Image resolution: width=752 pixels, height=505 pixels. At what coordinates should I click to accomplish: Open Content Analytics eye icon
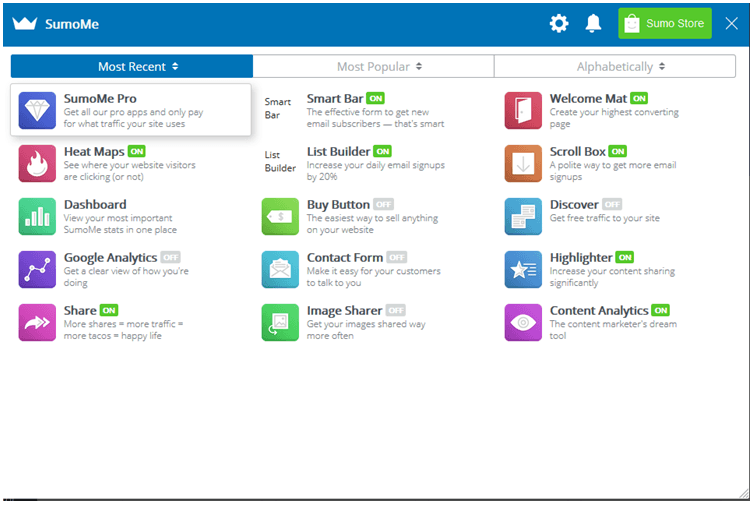tap(523, 322)
